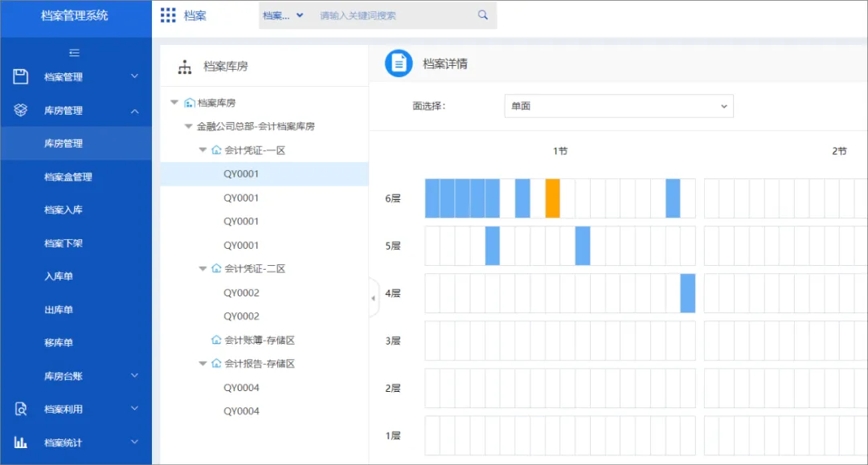Click the house icon of 会计凭证-二区
This screenshot has height=465, width=868.
[216, 268]
